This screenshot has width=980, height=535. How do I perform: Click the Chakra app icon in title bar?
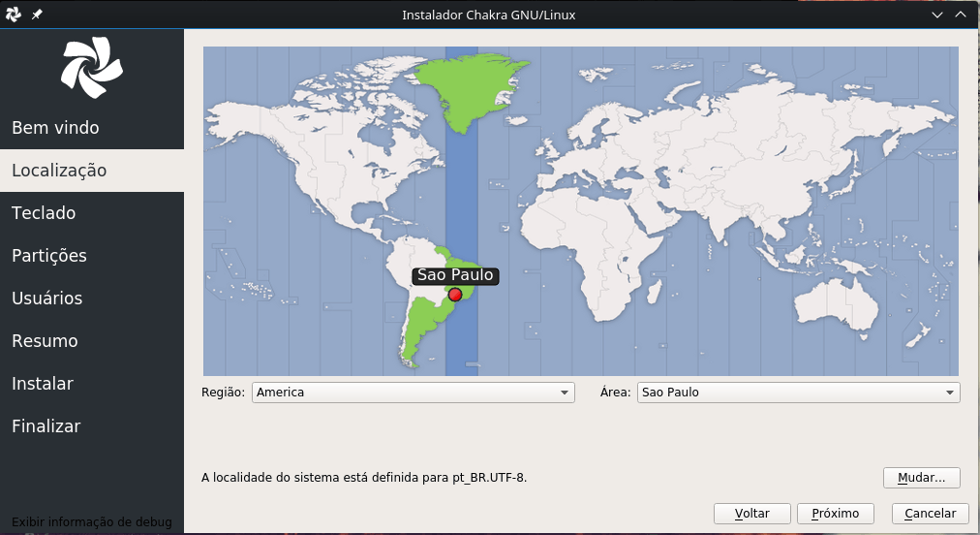pos(14,15)
